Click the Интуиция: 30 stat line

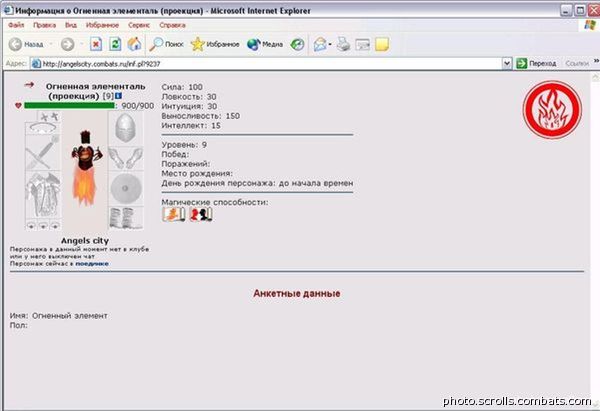(x=189, y=106)
